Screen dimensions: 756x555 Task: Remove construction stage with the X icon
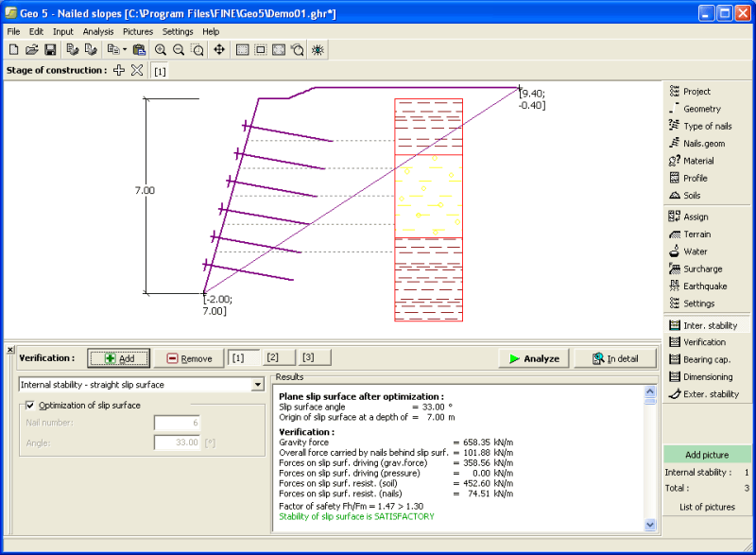pos(137,70)
